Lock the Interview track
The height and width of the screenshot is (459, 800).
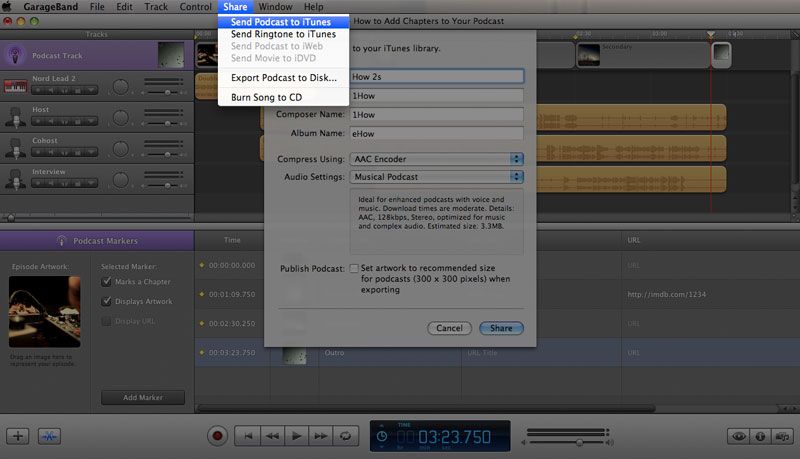point(78,184)
